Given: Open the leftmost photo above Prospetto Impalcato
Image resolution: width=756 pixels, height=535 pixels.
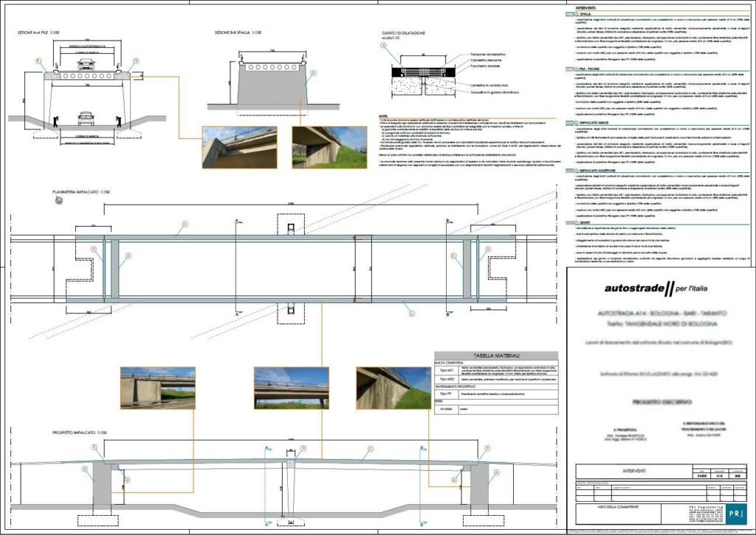Looking at the screenshot, I should tap(158, 388).
